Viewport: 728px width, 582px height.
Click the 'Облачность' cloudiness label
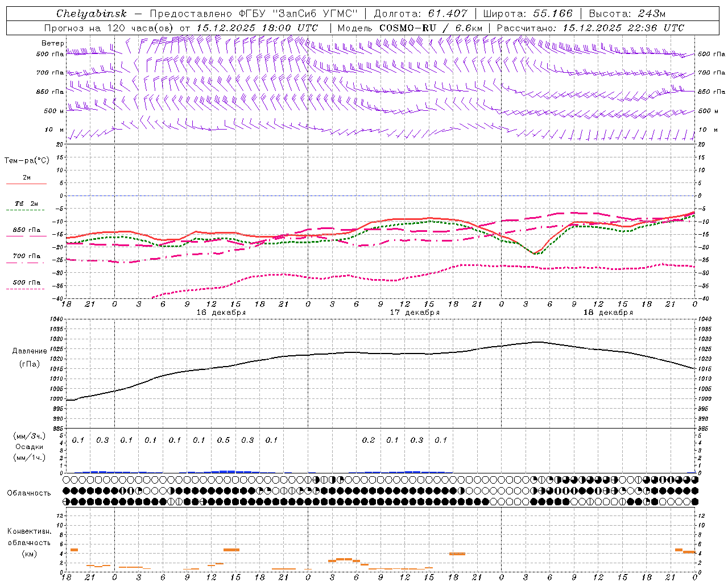click(29, 493)
